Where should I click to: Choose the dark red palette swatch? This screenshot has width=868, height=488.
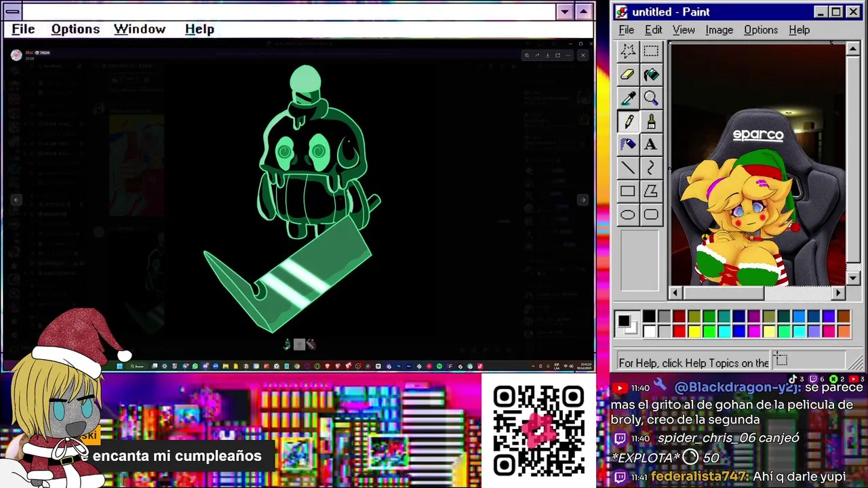pos(679,317)
